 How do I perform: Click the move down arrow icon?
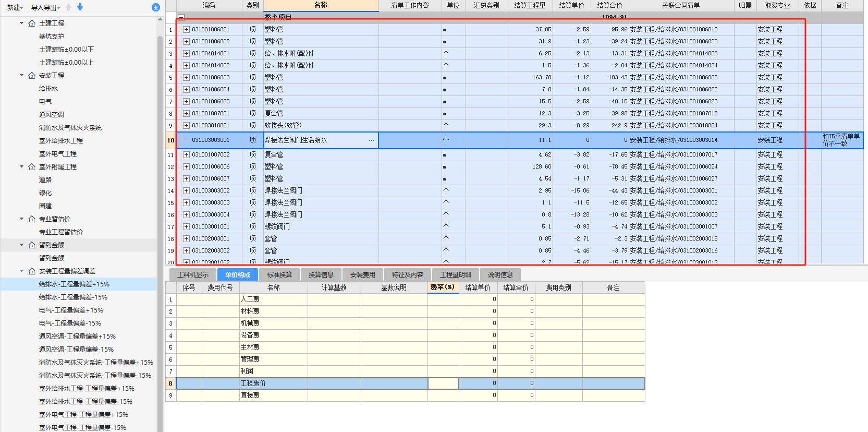coord(80,7)
